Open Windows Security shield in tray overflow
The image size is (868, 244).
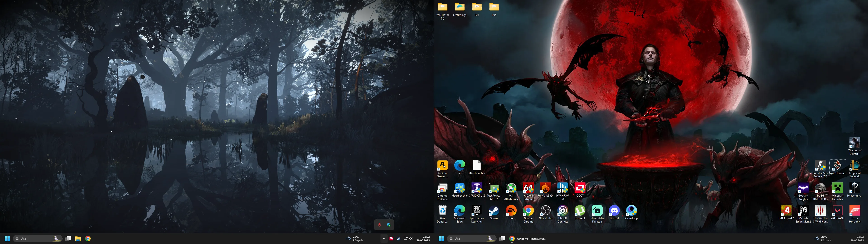[389, 225]
